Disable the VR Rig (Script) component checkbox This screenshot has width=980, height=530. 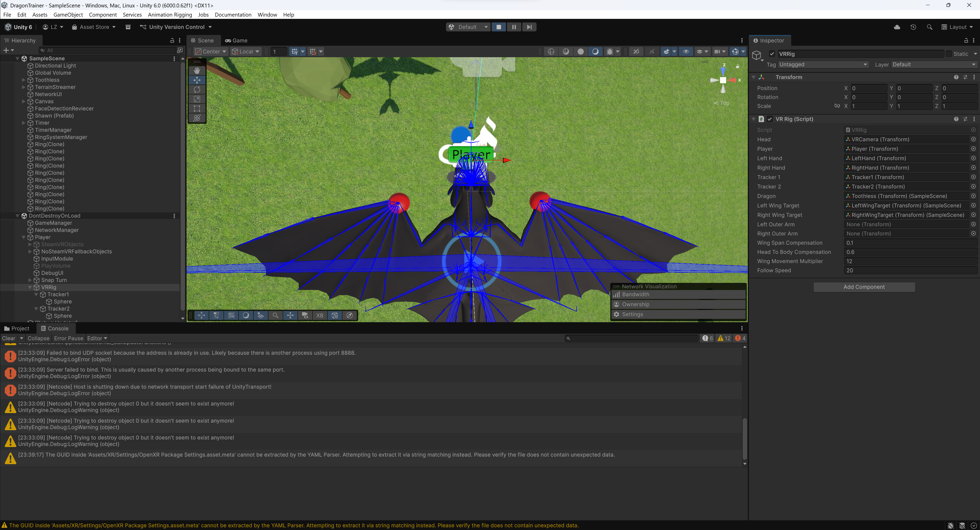[770, 119]
